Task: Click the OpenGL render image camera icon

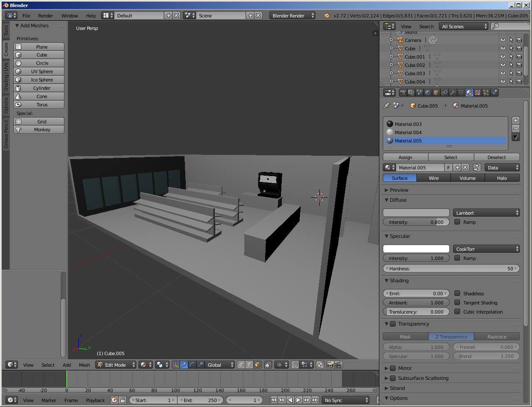Action: 330,365
